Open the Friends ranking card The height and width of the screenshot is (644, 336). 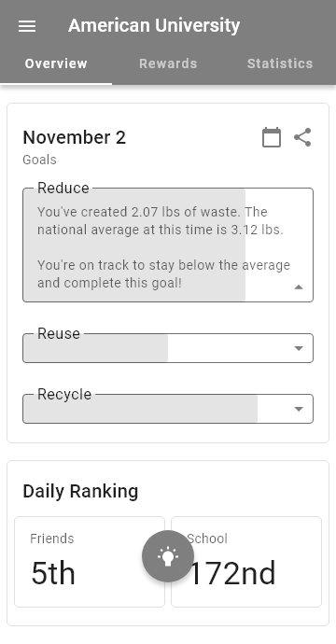point(90,562)
